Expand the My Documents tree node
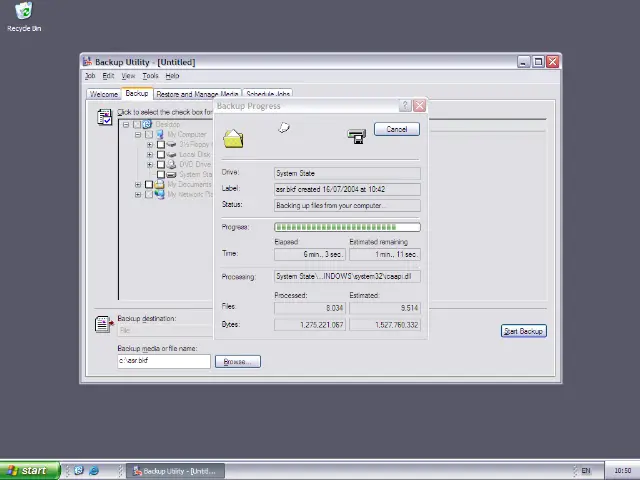 (x=138, y=185)
